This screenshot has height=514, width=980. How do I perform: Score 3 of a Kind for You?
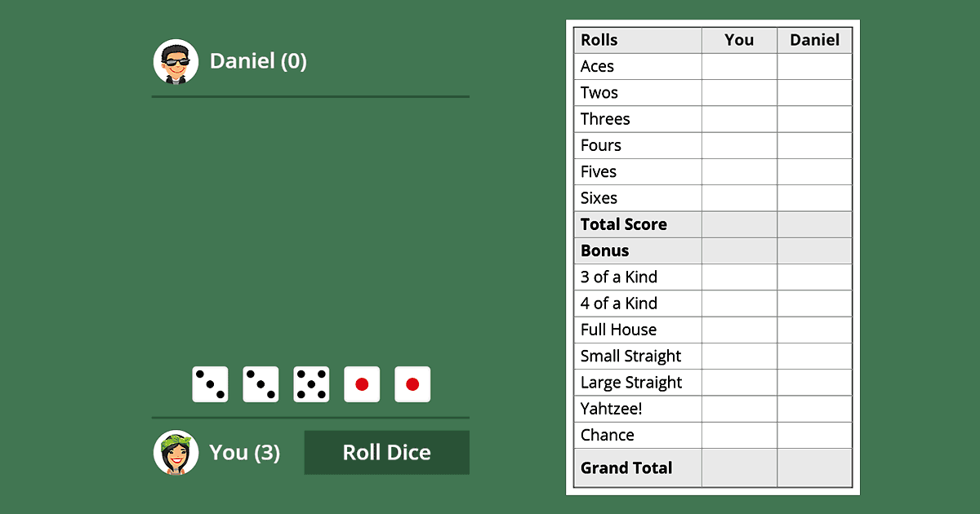pos(739,277)
